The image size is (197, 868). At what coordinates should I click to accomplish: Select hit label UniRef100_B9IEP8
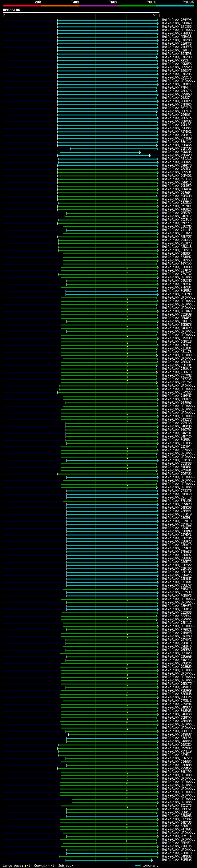click(x=176, y=54)
